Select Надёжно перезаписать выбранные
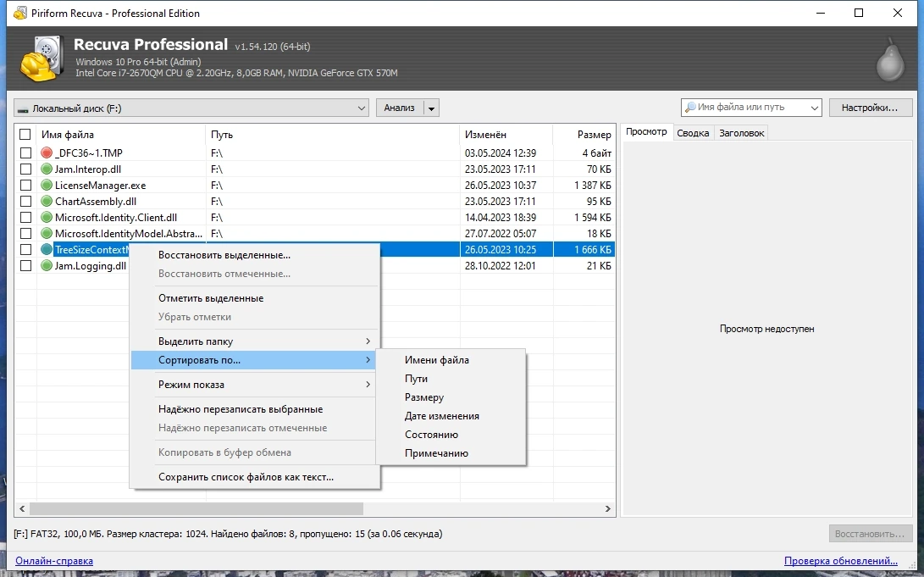 point(254,409)
